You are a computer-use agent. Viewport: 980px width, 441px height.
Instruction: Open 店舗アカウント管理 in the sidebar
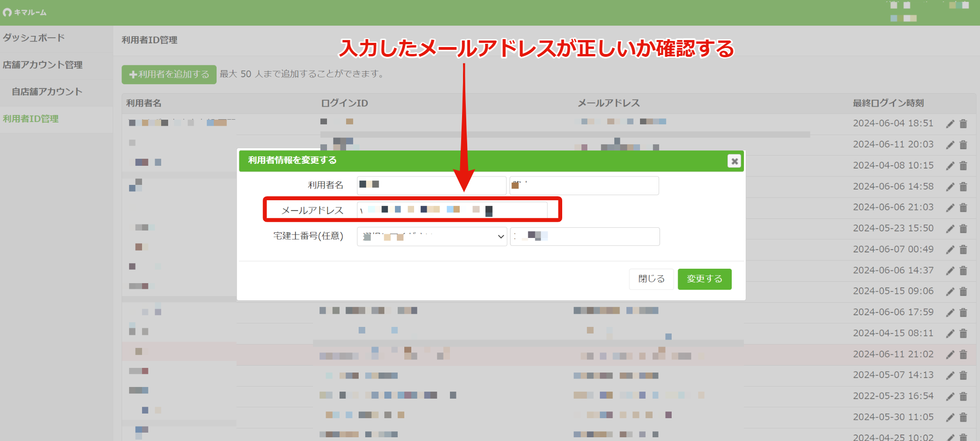coord(42,65)
